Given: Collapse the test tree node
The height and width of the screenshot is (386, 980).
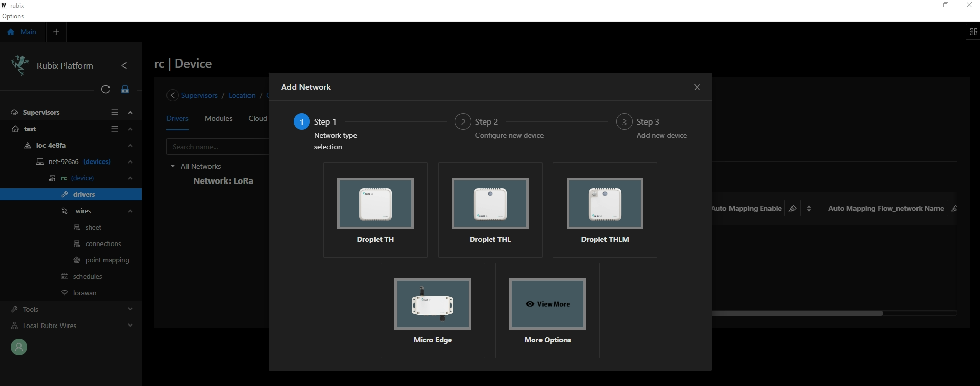Looking at the screenshot, I should click(130, 129).
